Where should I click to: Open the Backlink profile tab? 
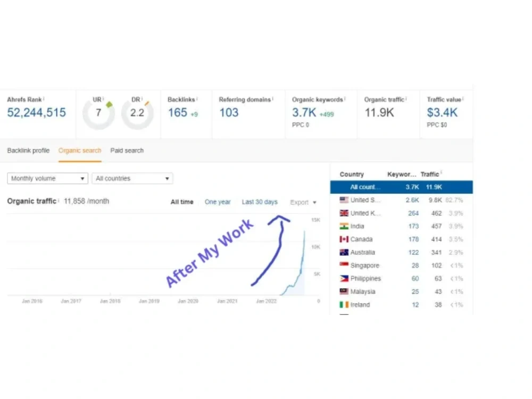click(28, 151)
